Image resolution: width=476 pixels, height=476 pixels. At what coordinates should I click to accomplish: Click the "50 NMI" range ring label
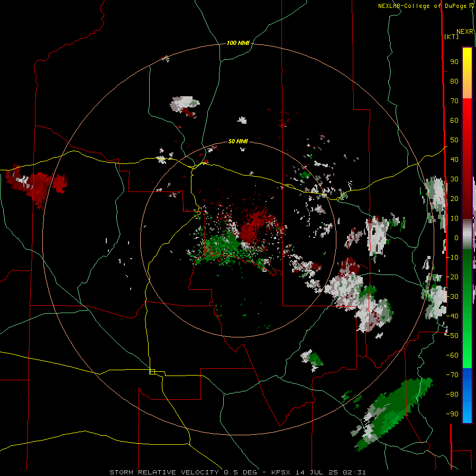coord(238,141)
